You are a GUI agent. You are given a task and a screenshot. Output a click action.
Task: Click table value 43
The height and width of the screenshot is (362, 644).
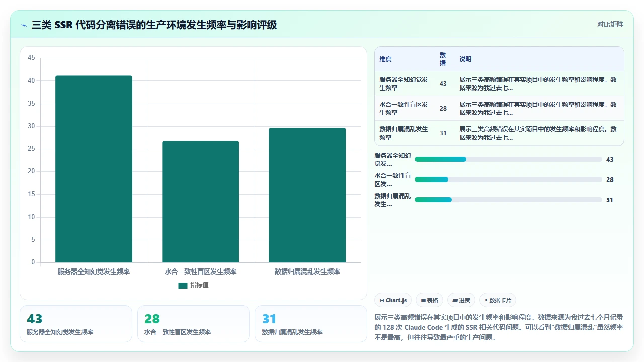[443, 84]
